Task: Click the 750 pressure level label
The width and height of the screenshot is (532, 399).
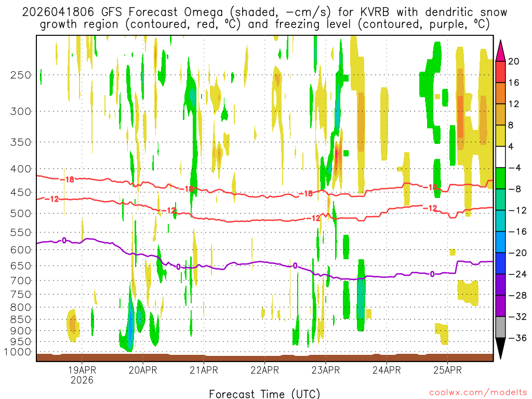Action: pyautogui.click(x=21, y=295)
